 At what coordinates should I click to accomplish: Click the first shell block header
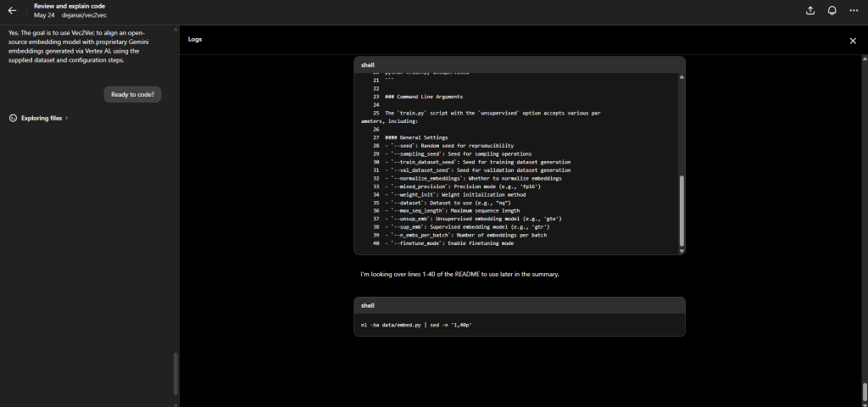tap(520, 64)
